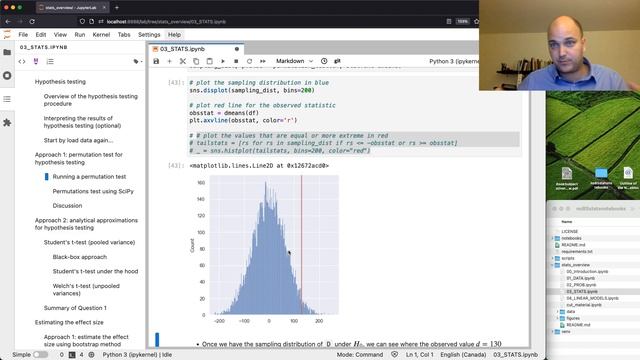Restart kernel and run all cells icon
The height and width of the screenshot is (360, 640).
[x=263, y=61]
